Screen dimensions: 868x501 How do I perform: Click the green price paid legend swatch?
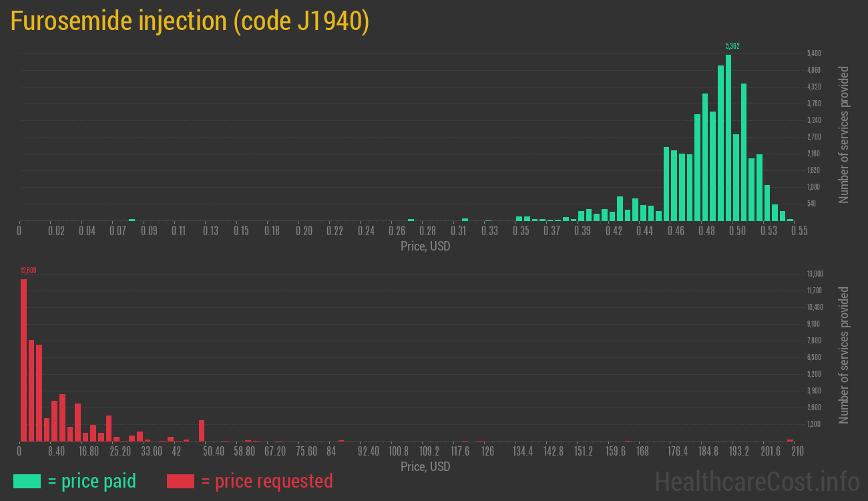click(x=27, y=481)
